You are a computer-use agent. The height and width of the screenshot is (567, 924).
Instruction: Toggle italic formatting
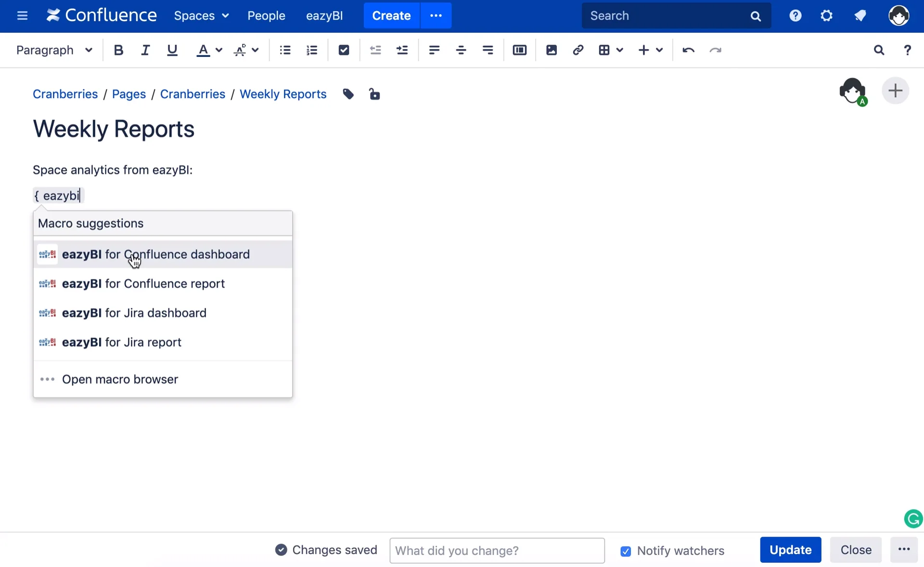click(145, 50)
